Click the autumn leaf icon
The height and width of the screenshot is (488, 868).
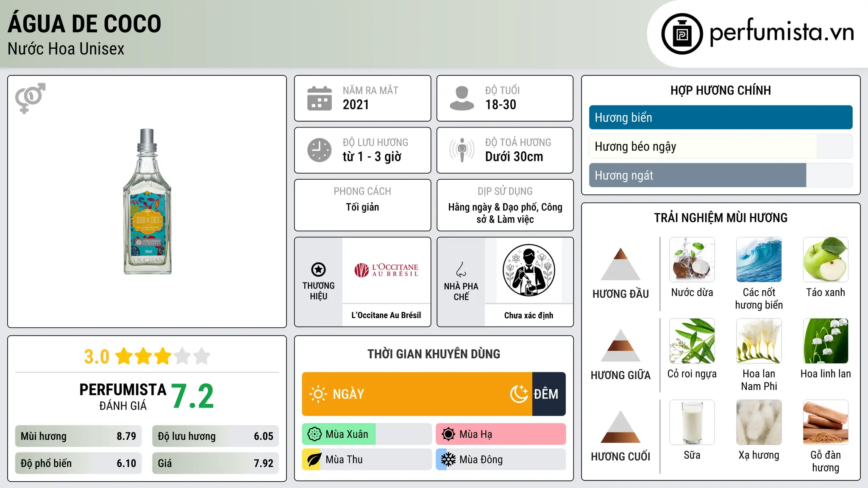(x=314, y=460)
